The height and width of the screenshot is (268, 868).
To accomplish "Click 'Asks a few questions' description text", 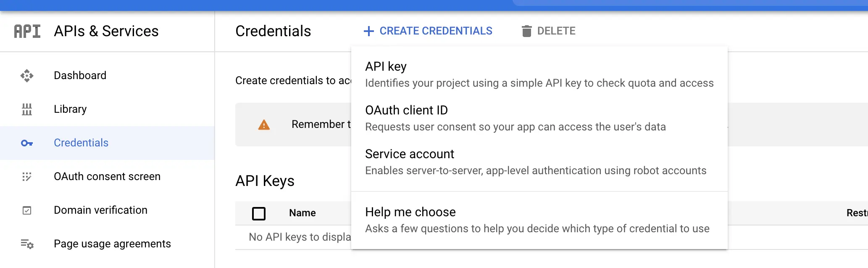I will pyautogui.click(x=537, y=229).
